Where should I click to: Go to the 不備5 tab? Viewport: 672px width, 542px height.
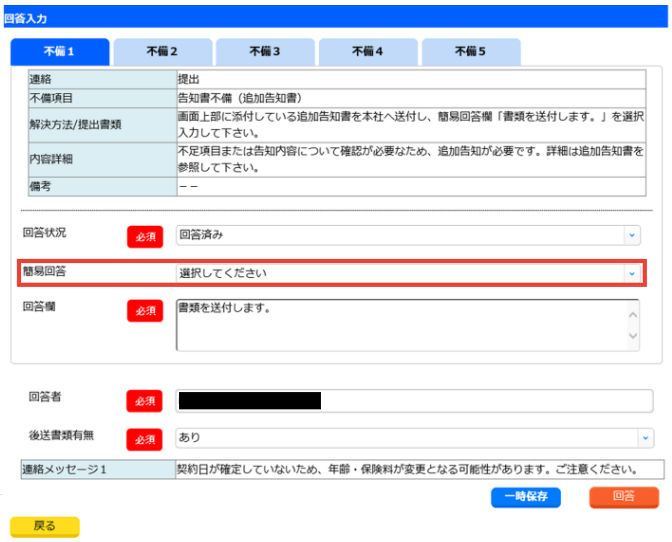pyautogui.click(x=470, y=51)
